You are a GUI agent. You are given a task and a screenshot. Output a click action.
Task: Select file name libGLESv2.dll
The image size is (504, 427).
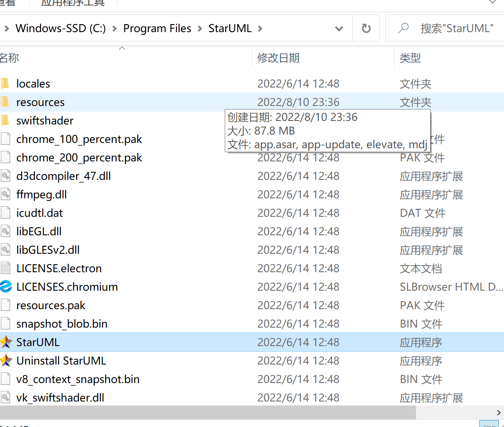pos(48,250)
